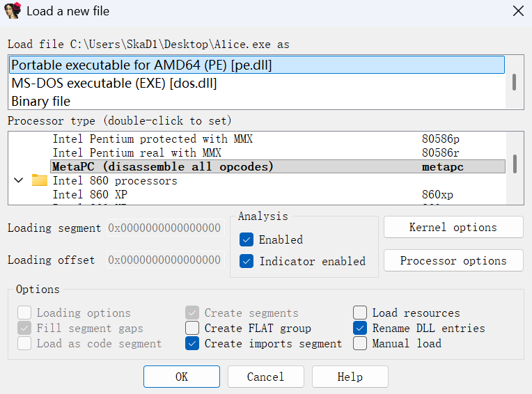Click the processor list scrollbar
This screenshot has height=394, width=532.
[515, 164]
